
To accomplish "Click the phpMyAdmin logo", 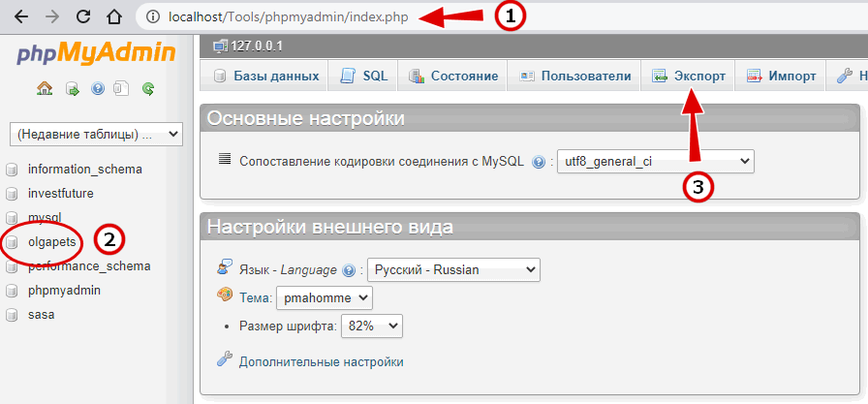I will [96, 54].
